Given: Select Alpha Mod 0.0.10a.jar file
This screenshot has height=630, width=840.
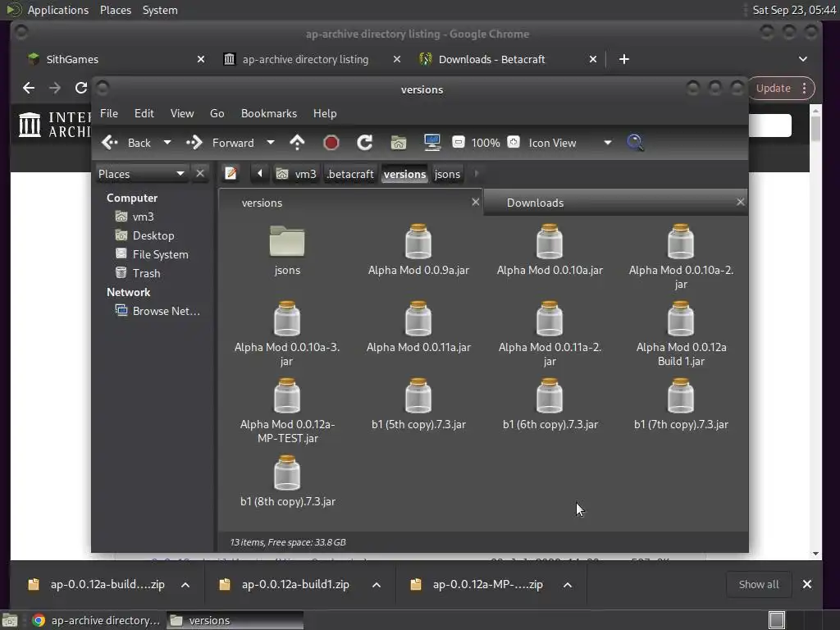Looking at the screenshot, I should coord(550,249).
